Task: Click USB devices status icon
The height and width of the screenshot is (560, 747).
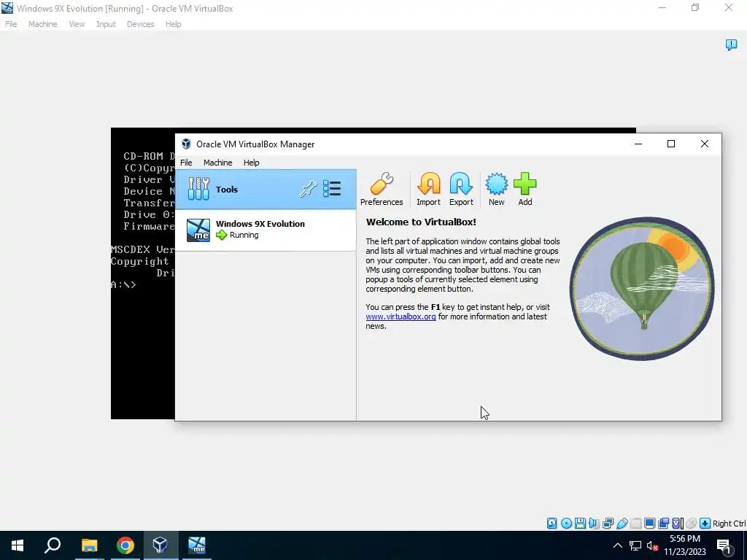Action: pyautogui.click(x=622, y=524)
